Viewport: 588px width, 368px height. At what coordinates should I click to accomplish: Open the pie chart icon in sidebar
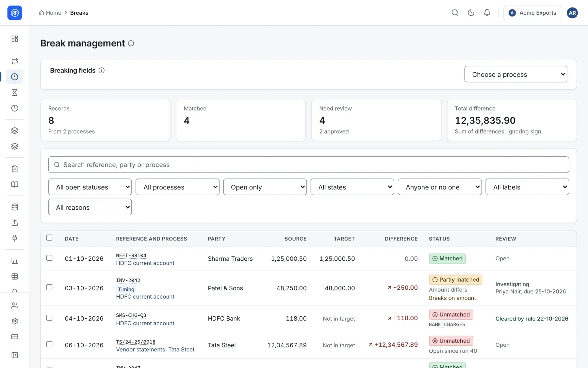(15, 108)
